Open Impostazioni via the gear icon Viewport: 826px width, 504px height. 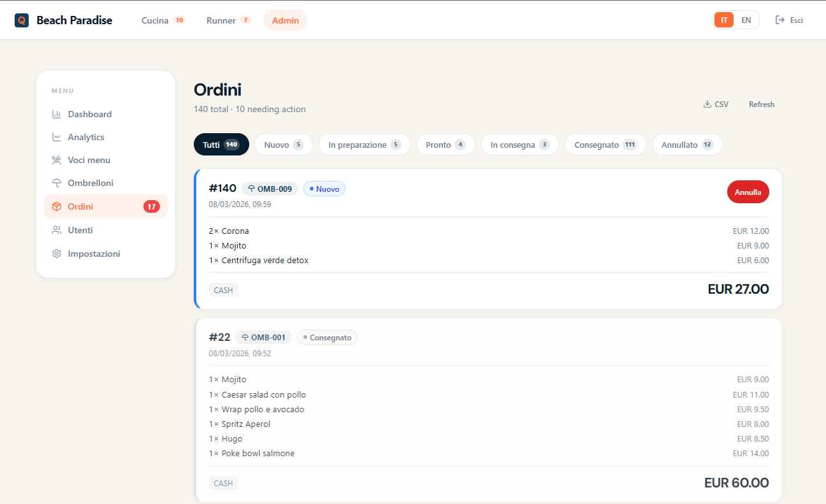pos(57,254)
